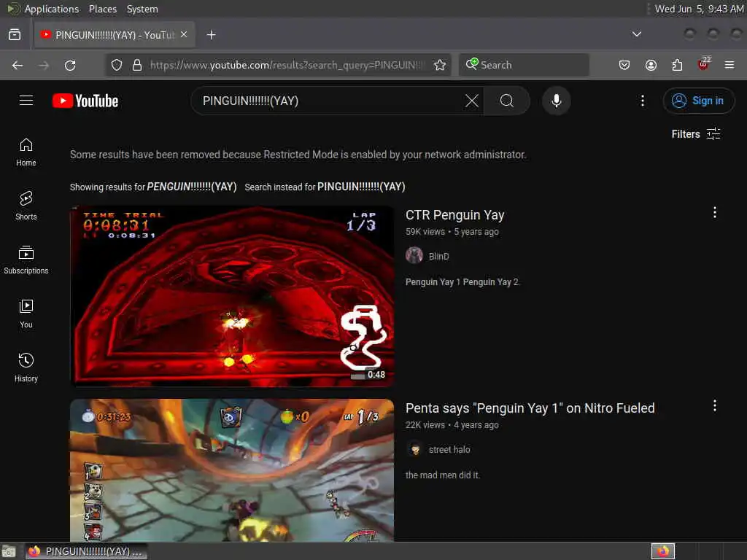Play the red CTR time trial thumbnail
Viewport: 747px width, 560px height.
coord(232,296)
